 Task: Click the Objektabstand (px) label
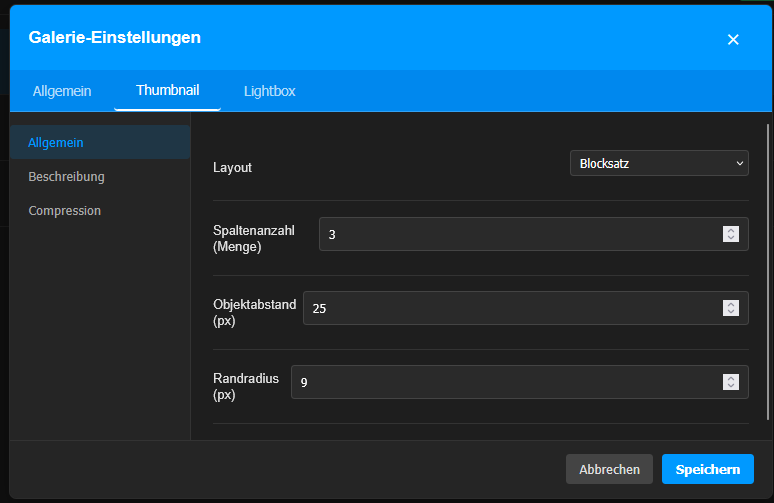(x=255, y=312)
